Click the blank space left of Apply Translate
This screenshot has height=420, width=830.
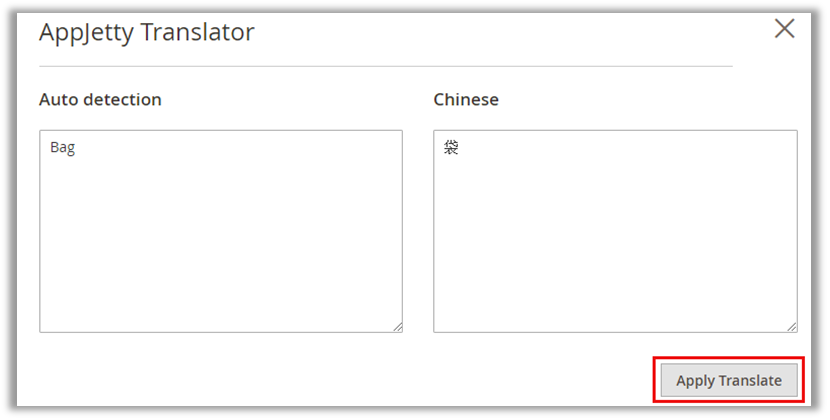pos(400,381)
